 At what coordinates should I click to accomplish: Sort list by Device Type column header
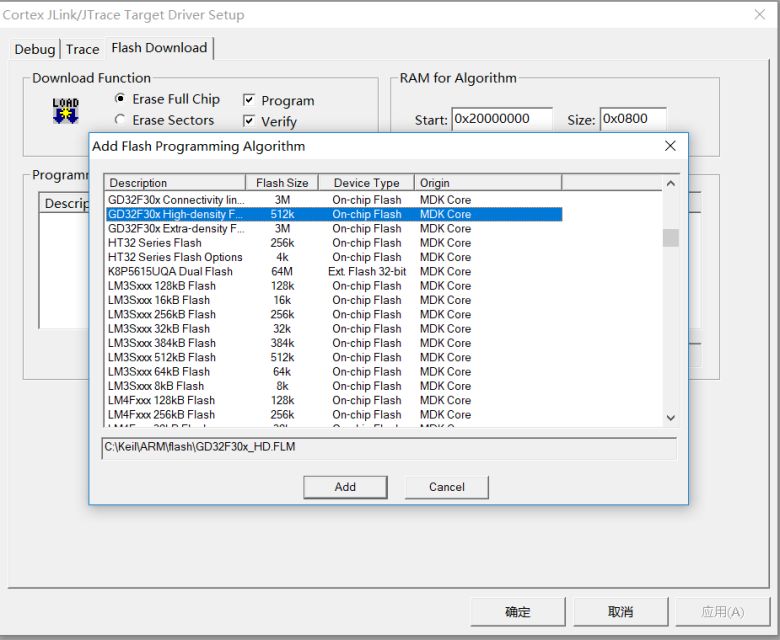[x=367, y=183]
